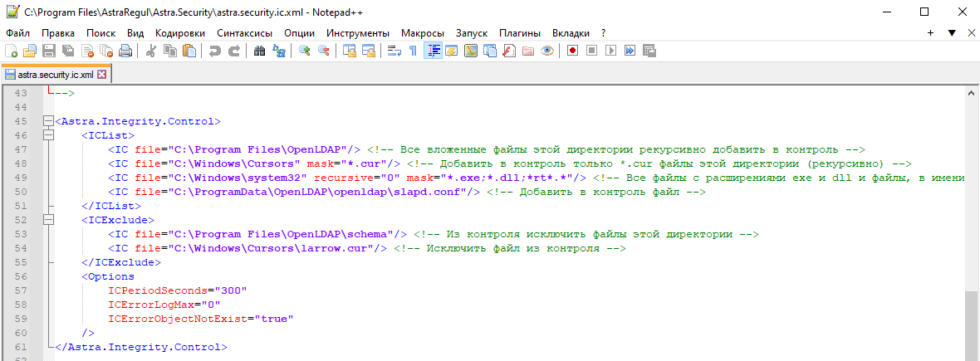Open the Кодировки menu

[179, 32]
